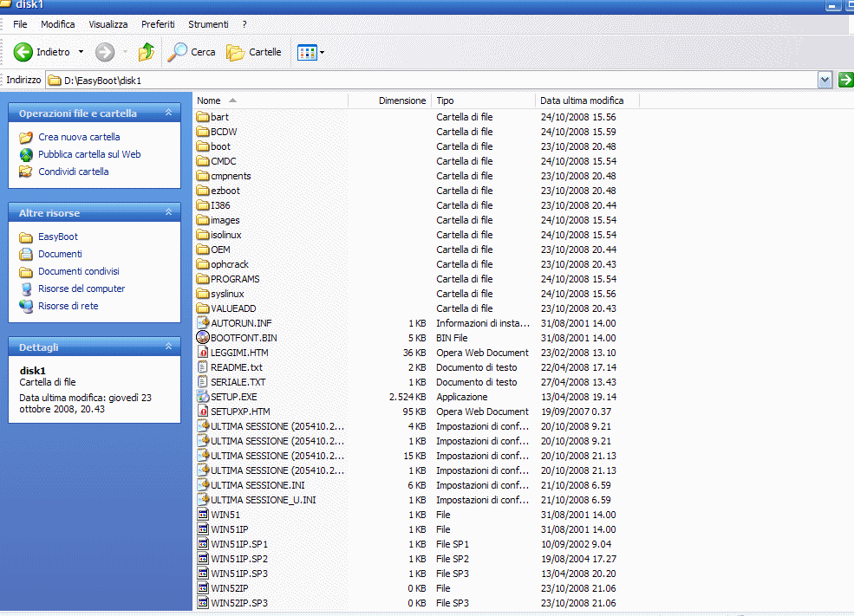Go up one folder level icon
The width and height of the screenshot is (854, 616).
147,52
